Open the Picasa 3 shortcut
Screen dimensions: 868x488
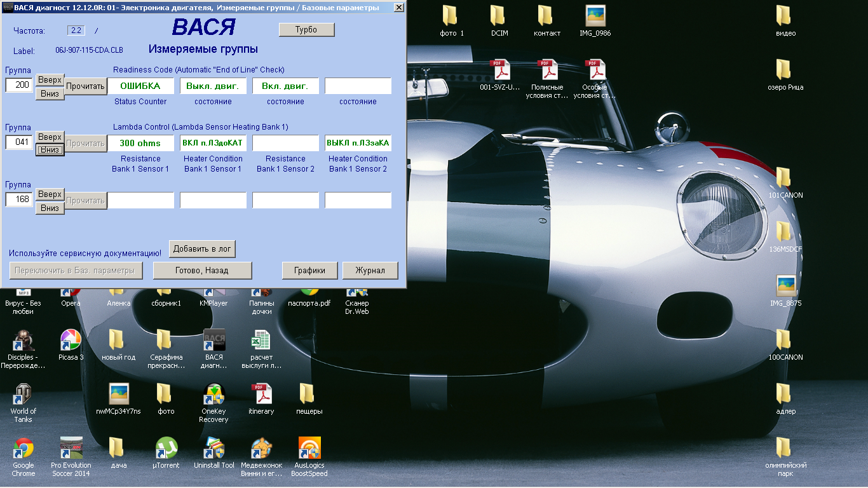[71, 341]
